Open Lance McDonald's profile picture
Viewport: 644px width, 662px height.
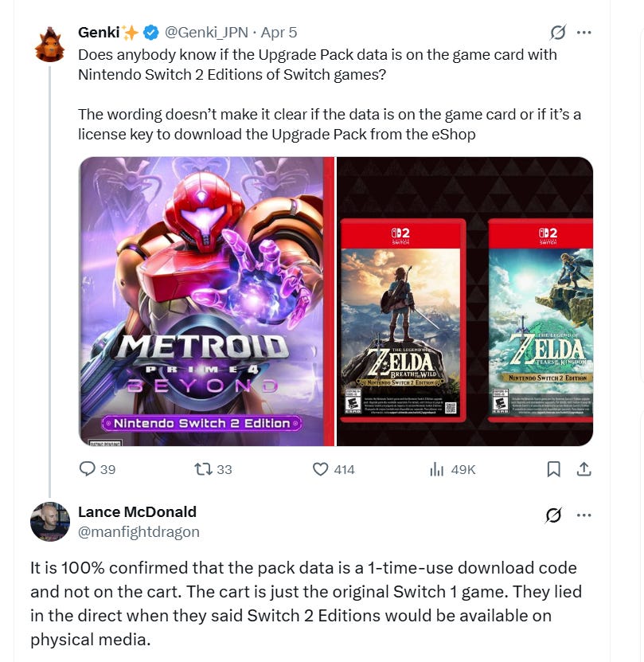click(x=50, y=522)
